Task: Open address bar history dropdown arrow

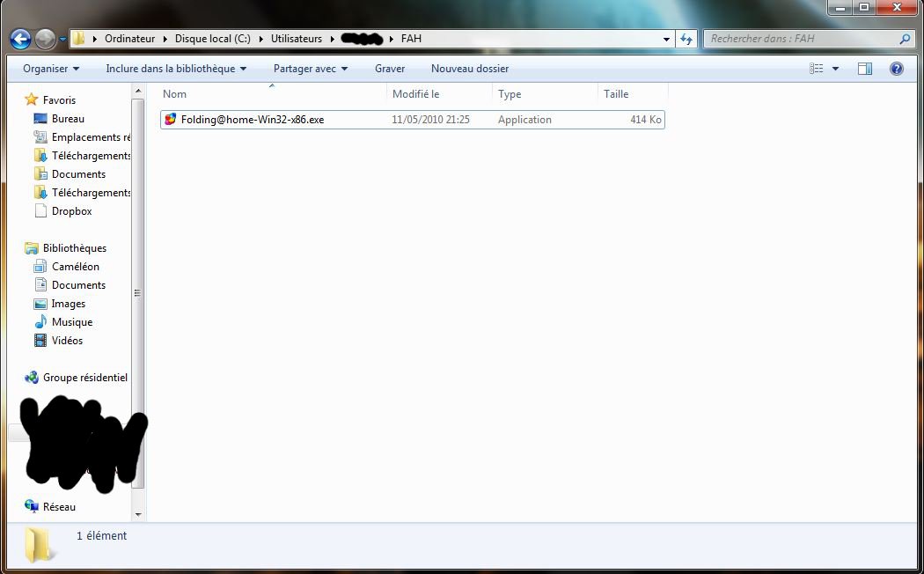Action: pyautogui.click(x=666, y=40)
